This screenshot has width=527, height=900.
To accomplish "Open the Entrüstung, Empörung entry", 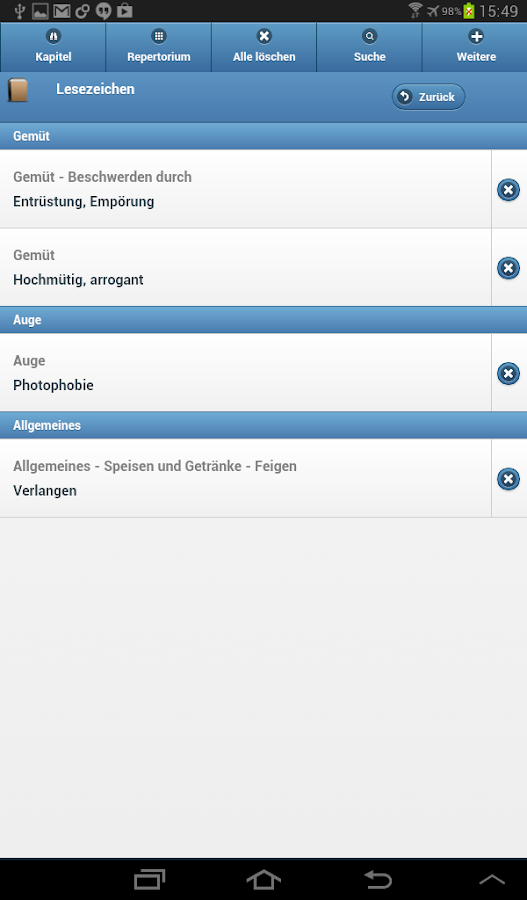I will (x=246, y=189).
